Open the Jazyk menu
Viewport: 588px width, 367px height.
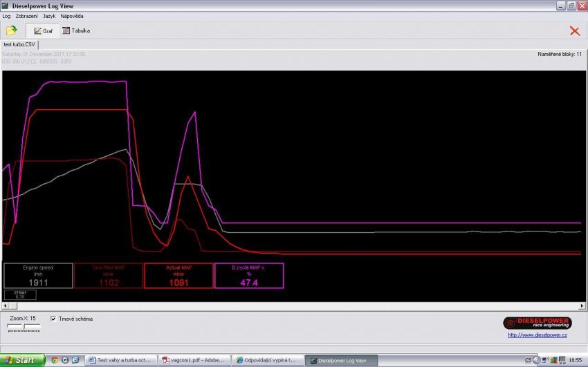[49, 16]
